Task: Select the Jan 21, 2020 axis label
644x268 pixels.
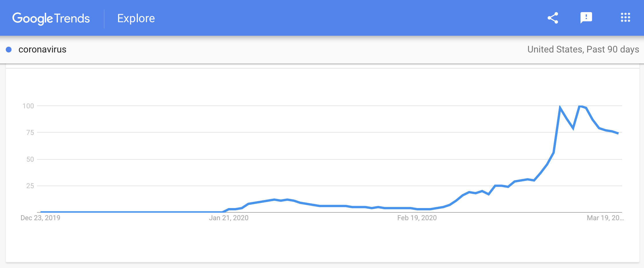Action: 229,218
